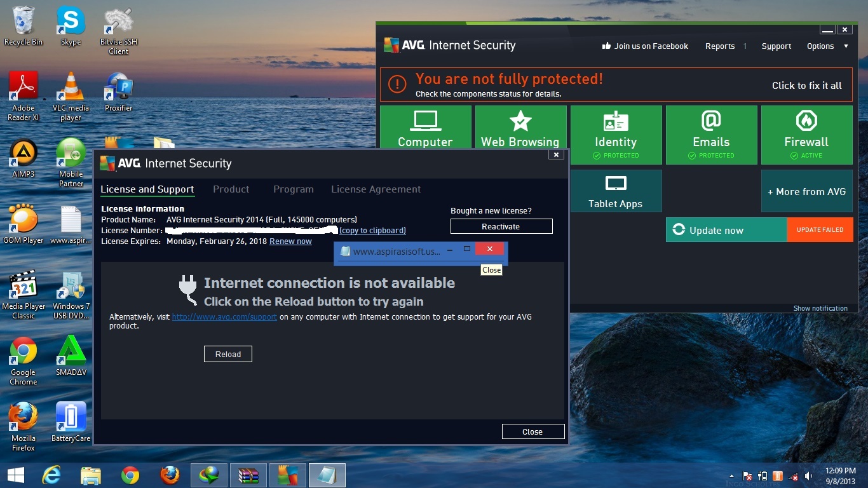Open the network status tray icon
This screenshot has width=868, height=488.
pos(794,475)
